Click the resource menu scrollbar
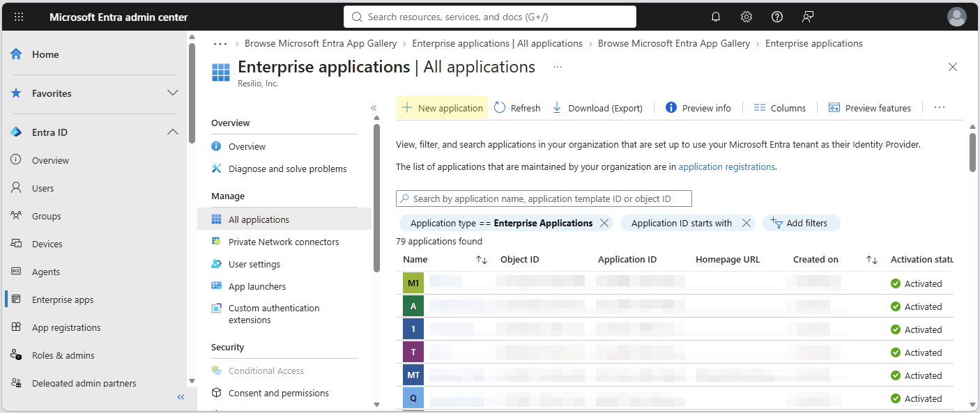The height and width of the screenshot is (413, 980). click(x=377, y=198)
